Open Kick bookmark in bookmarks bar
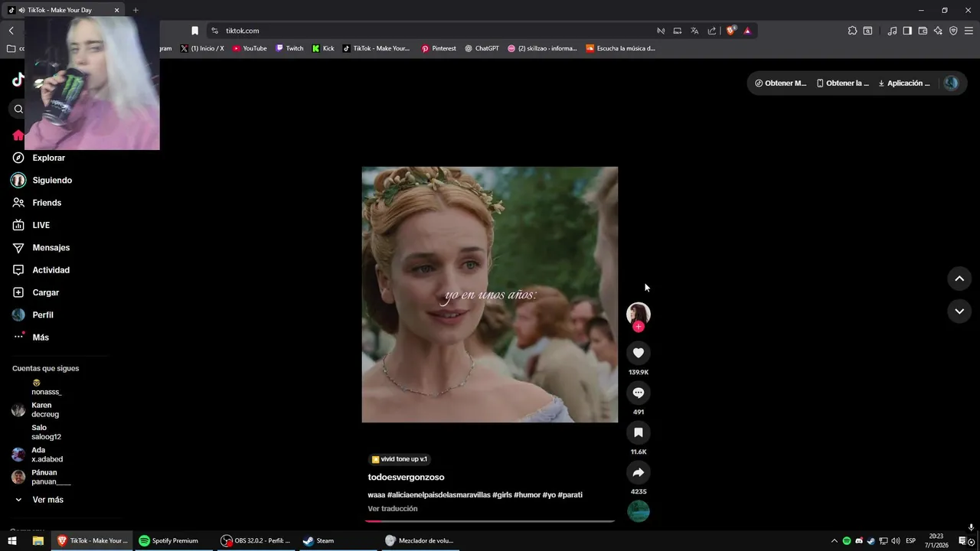 coord(323,48)
